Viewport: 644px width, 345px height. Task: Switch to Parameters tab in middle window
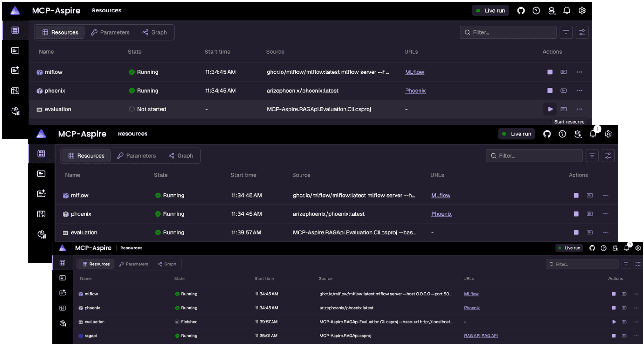[137, 155]
